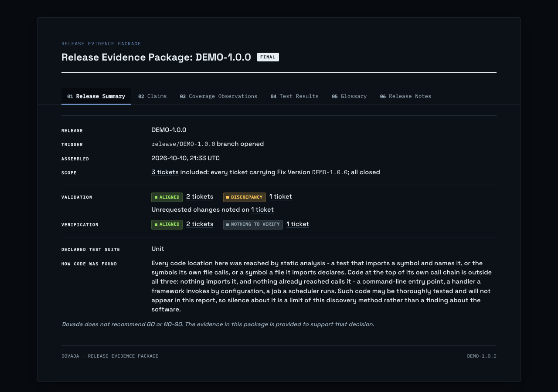
Task: Go to the Test Results tab
Action: [x=295, y=96]
